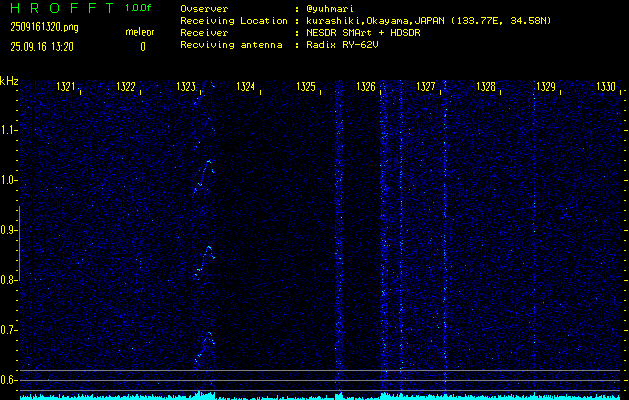Click the meteor echo trace near 1.0 kHz
629x400 pixels.
pos(204,177)
